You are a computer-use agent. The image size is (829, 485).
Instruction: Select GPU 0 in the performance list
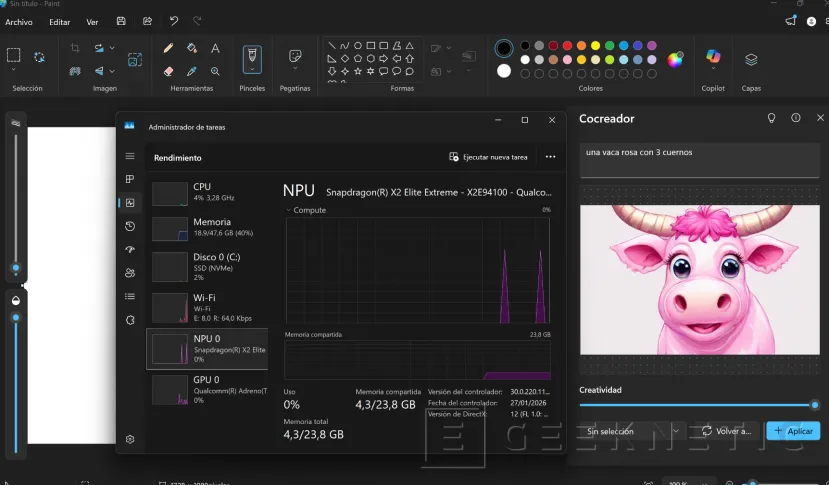point(208,389)
